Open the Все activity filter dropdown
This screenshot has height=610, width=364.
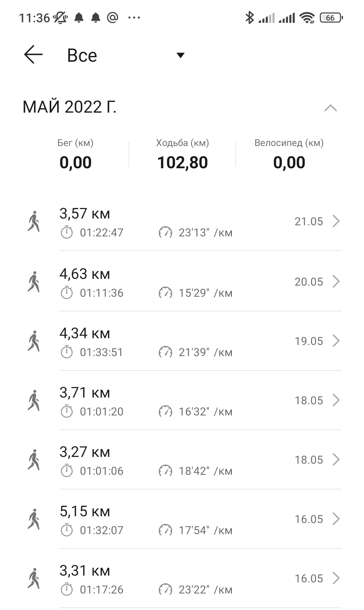click(x=180, y=55)
